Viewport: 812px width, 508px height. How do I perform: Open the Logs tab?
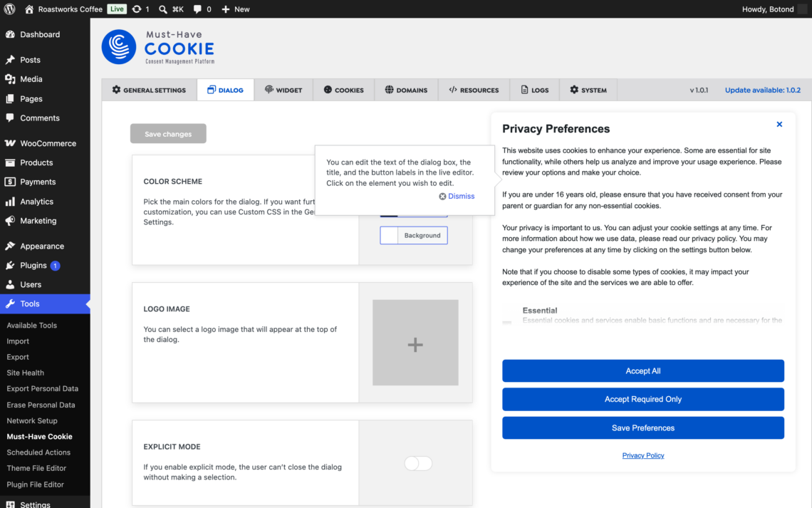pos(535,90)
